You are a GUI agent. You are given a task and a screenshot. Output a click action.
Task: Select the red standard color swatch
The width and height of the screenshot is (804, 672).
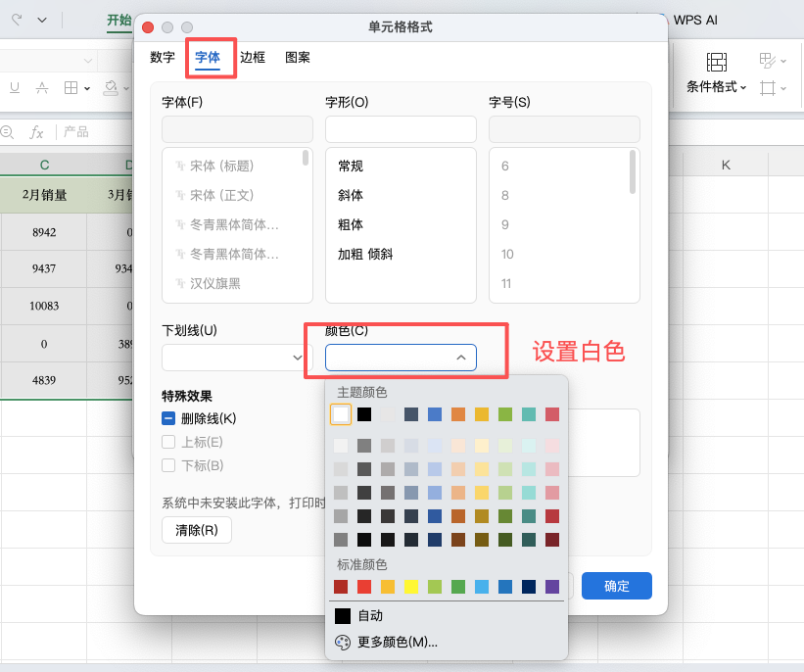coord(364,586)
